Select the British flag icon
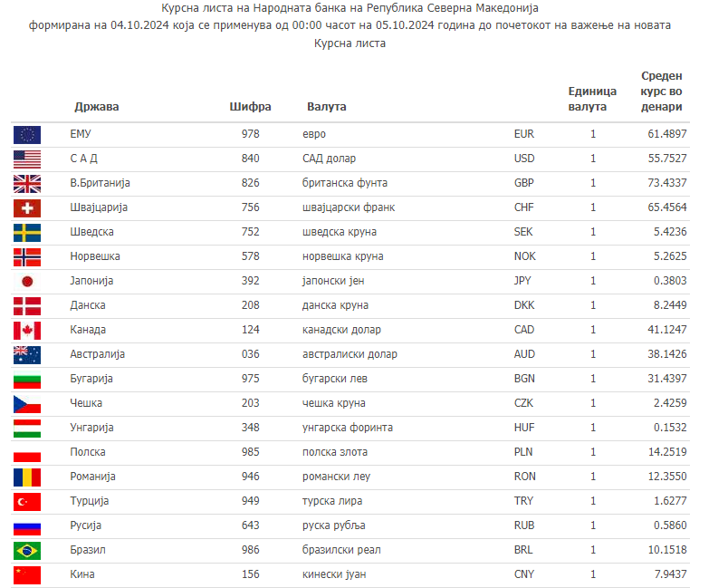Viewport: 728px width, 588px height. (x=27, y=184)
